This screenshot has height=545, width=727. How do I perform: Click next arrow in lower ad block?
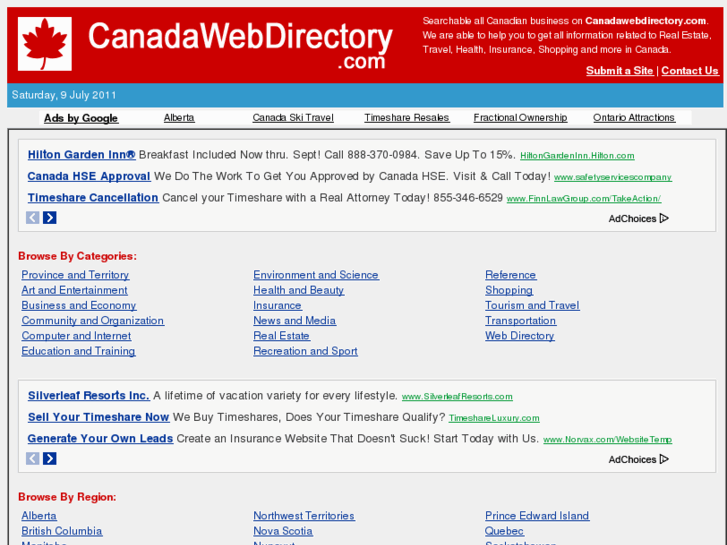[x=50, y=459]
